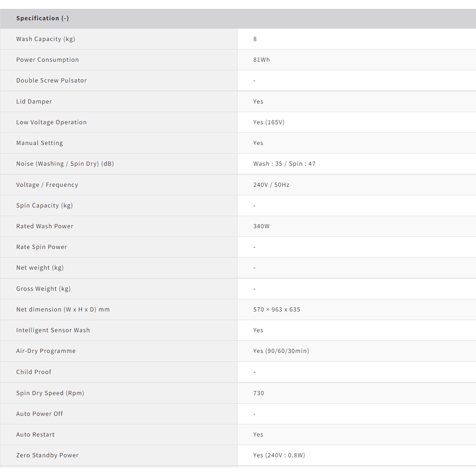Click the Intelligent Sensor Wash label
The height and width of the screenshot is (476, 476).
[53, 330]
